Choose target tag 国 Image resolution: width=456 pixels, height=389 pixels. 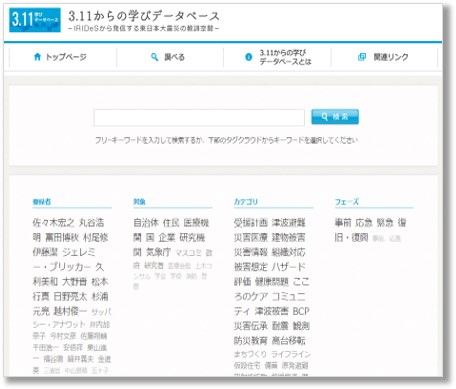coord(150,238)
